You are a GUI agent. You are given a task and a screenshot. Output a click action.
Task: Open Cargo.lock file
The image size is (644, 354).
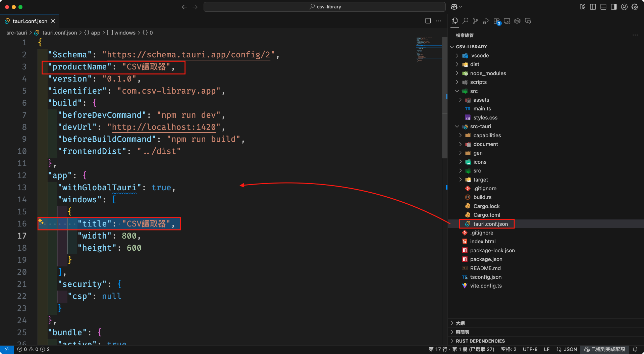point(486,206)
